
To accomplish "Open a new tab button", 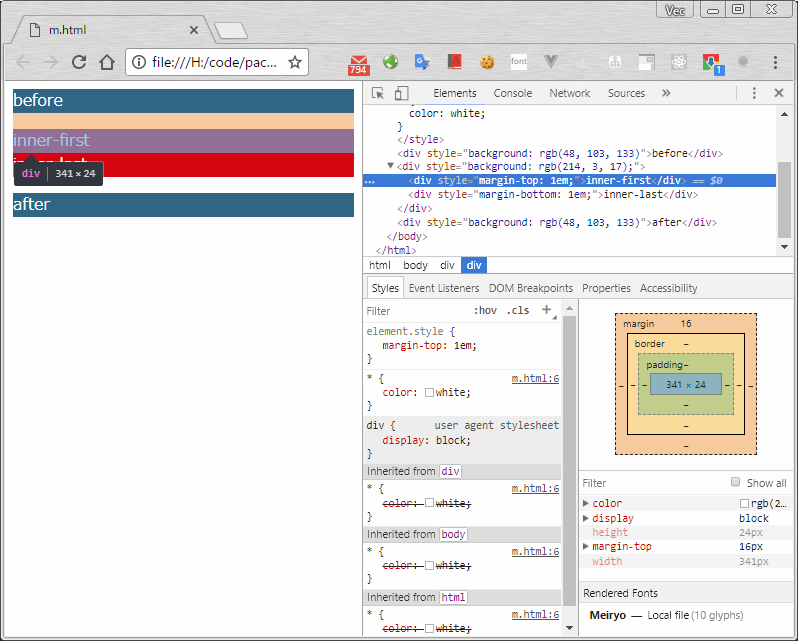I will coord(231,31).
